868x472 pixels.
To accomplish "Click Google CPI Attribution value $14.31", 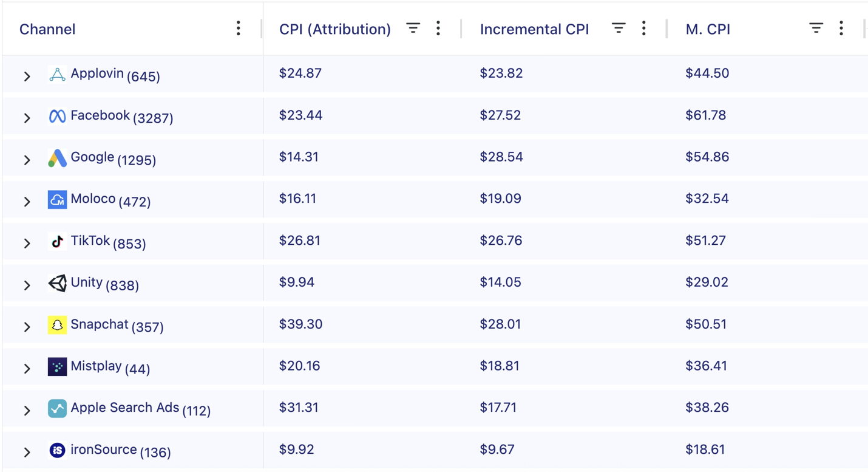I will tap(299, 157).
